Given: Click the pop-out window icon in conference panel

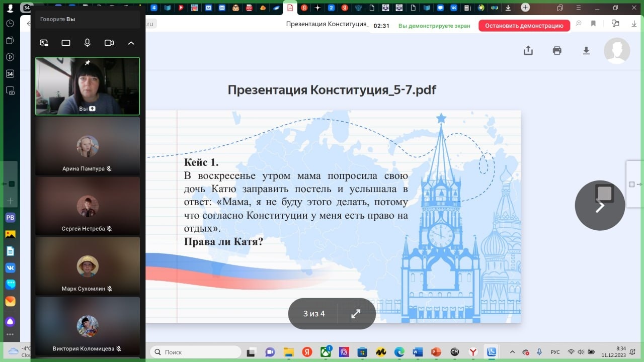Looking at the screenshot, I should pos(44,43).
